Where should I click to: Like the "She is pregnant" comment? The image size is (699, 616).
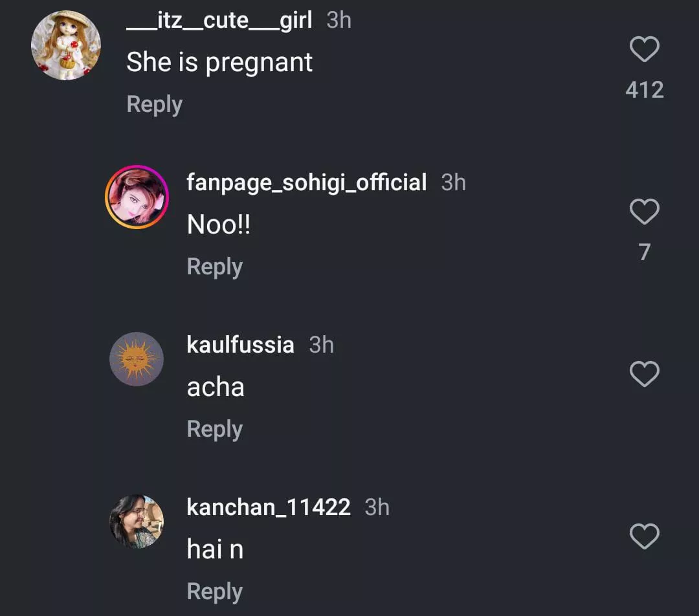pyautogui.click(x=645, y=50)
